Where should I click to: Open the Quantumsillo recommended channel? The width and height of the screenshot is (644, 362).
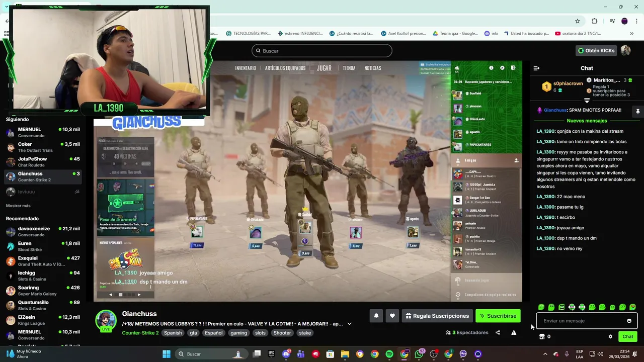click(x=43, y=305)
